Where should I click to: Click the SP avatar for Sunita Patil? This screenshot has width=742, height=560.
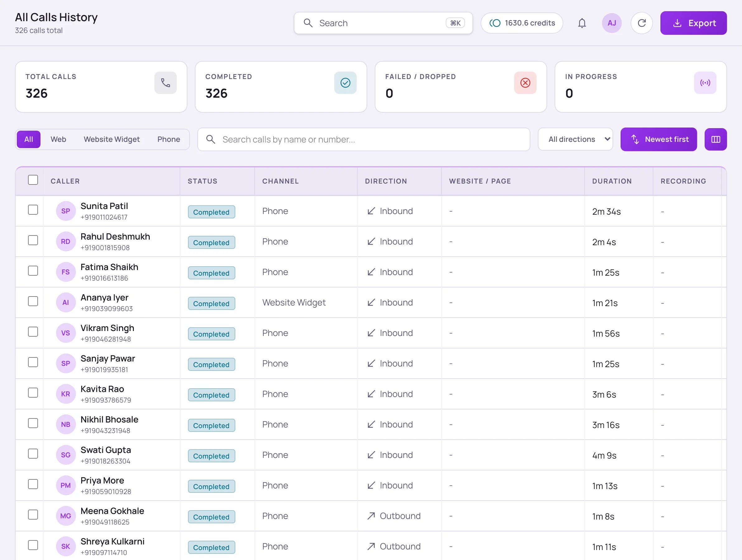coord(66,211)
